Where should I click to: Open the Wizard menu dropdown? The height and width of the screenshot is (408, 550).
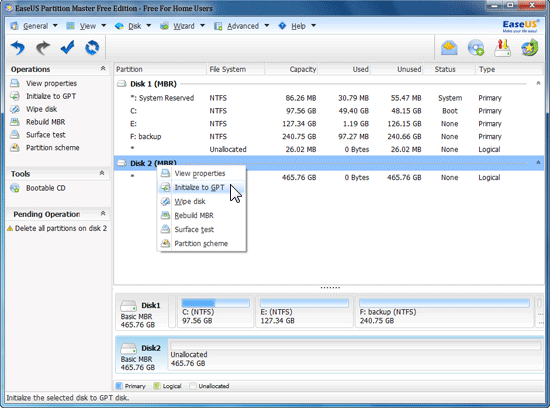coord(182,26)
